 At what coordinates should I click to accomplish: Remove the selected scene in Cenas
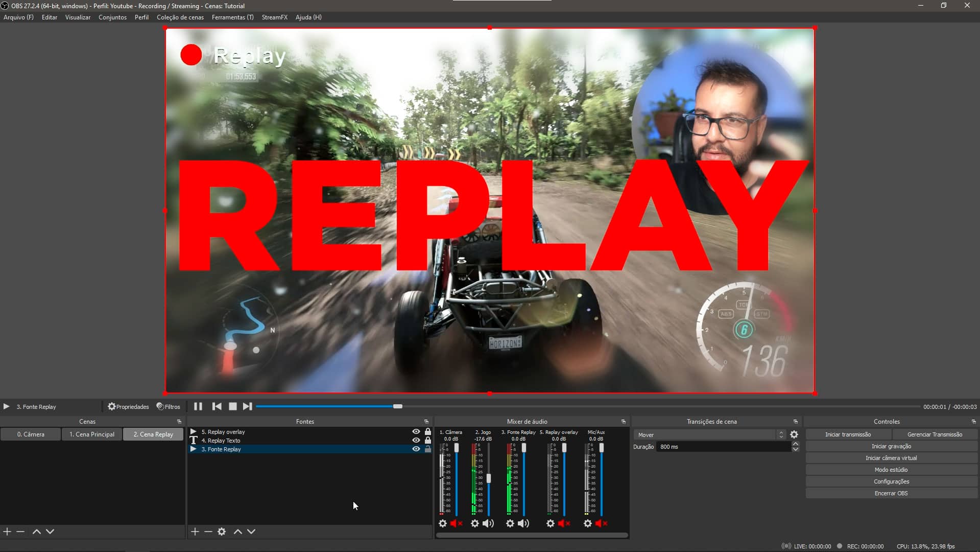pos(20,532)
